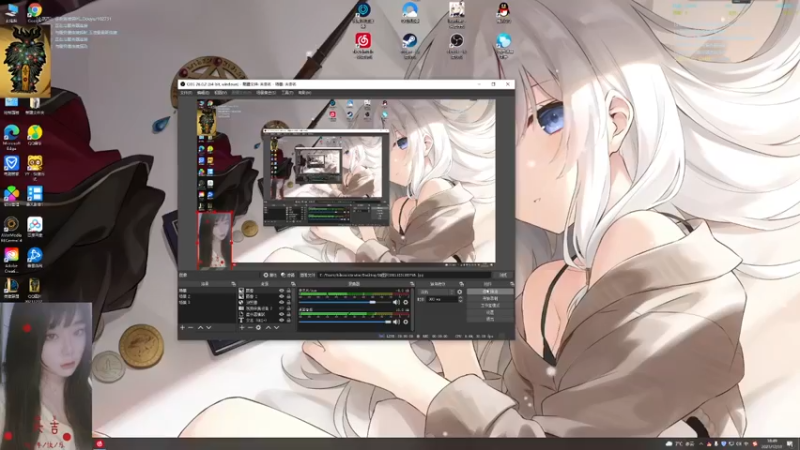The image size is (800, 450).
Task: Move selected scene down
Action: (209, 328)
